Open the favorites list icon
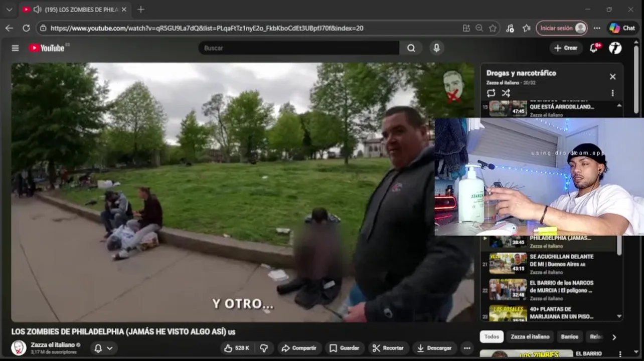 tap(526, 28)
